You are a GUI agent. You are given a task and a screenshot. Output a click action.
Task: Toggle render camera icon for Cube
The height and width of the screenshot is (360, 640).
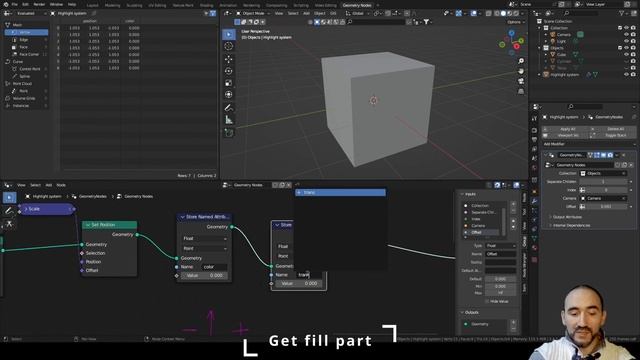click(633, 55)
